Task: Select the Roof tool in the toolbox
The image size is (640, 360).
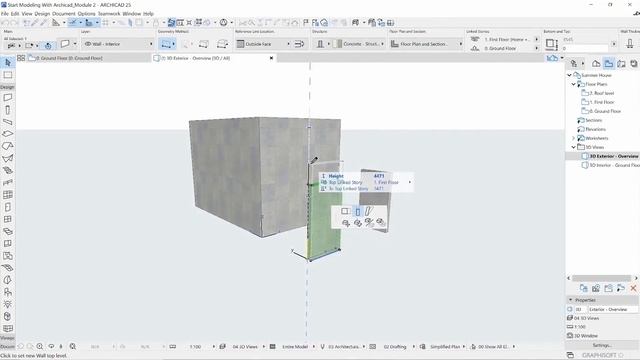Action: coord(8,146)
